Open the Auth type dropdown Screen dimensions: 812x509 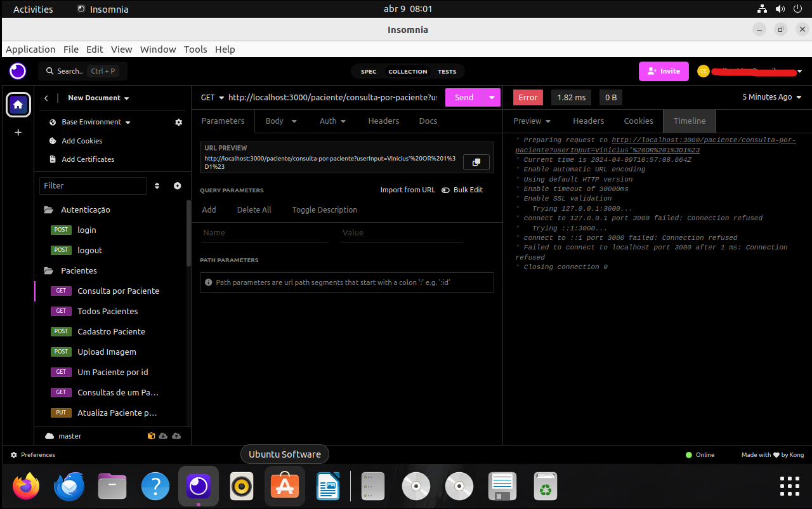333,121
